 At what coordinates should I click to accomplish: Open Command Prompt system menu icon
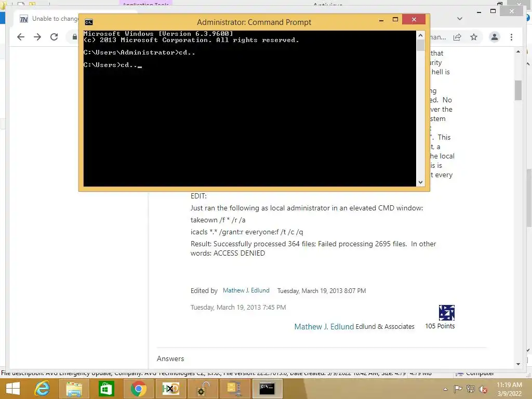[88, 22]
